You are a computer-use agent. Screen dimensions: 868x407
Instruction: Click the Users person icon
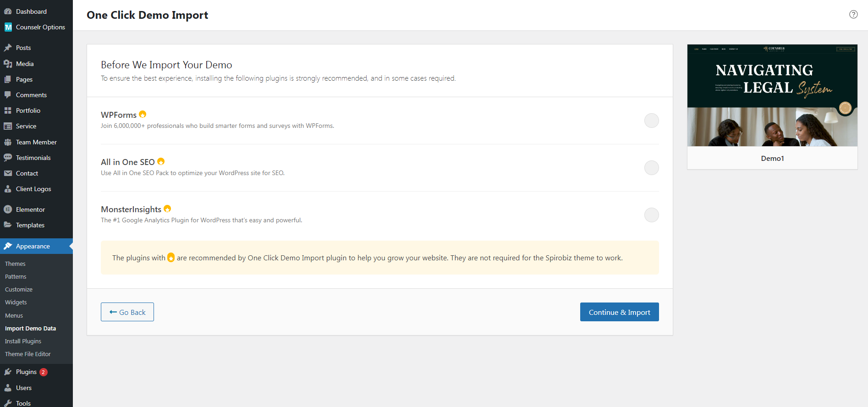tap(8, 388)
